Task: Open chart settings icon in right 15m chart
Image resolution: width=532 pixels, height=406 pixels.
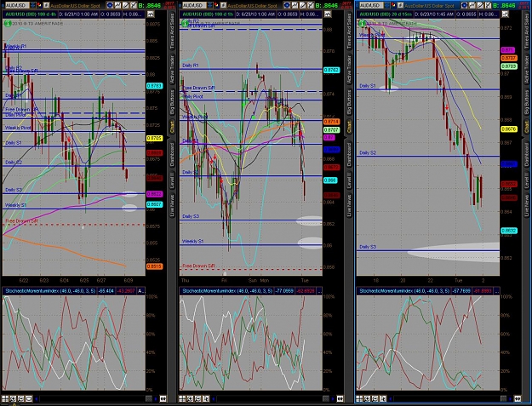Action: [x=464, y=5]
